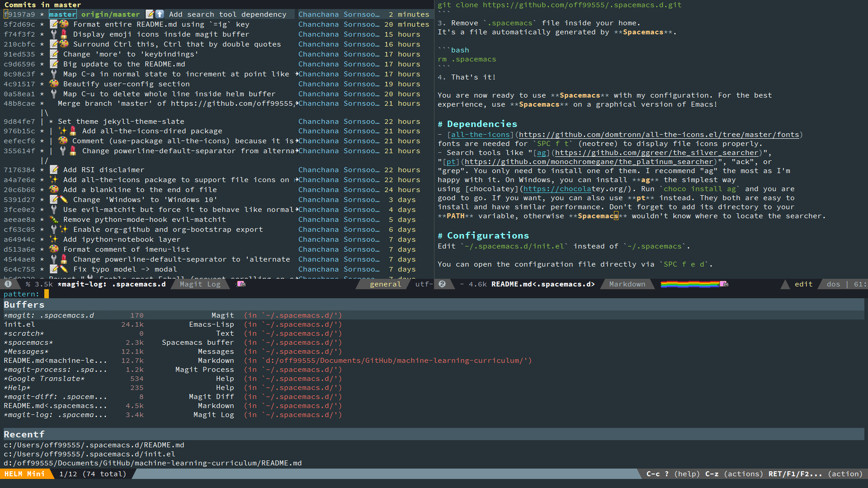Select the *Google Translate* buffer

[434, 379]
